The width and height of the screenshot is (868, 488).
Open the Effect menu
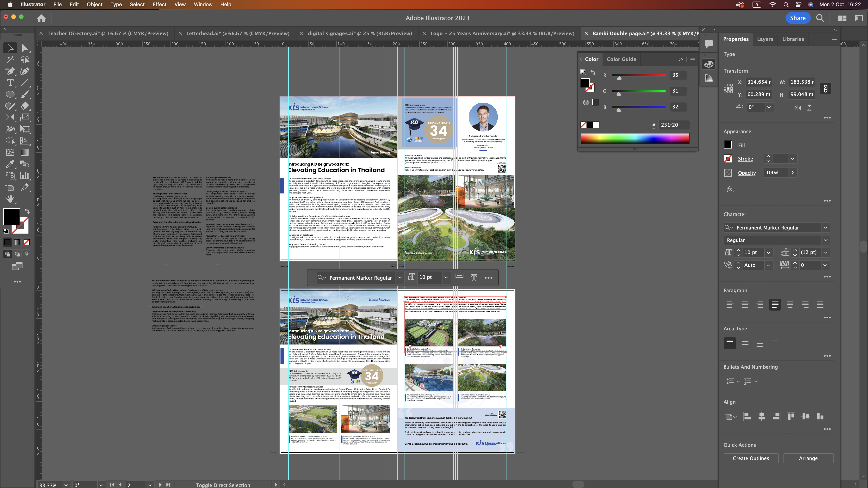pyautogui.click(x=159, y=4)
